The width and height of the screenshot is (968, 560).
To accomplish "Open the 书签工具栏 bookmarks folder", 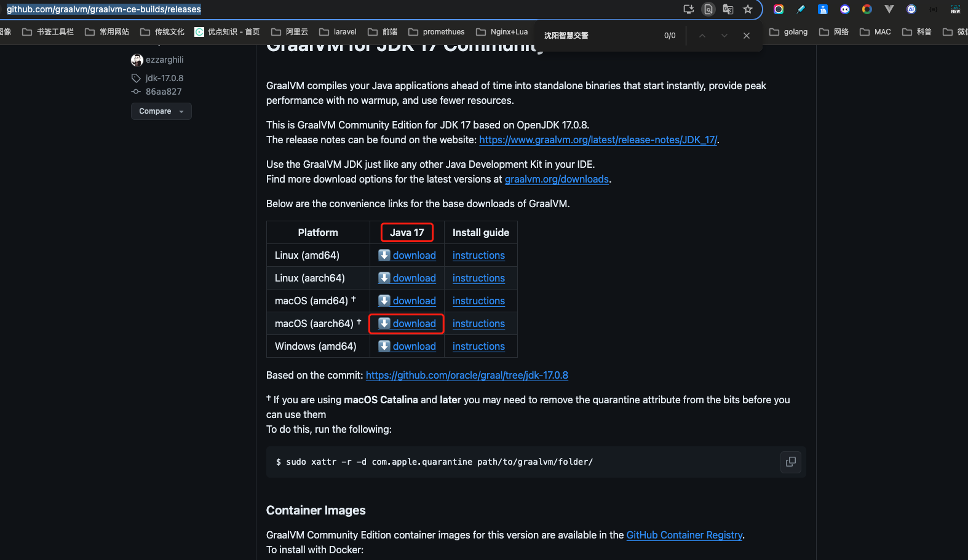I will [48, 32].
